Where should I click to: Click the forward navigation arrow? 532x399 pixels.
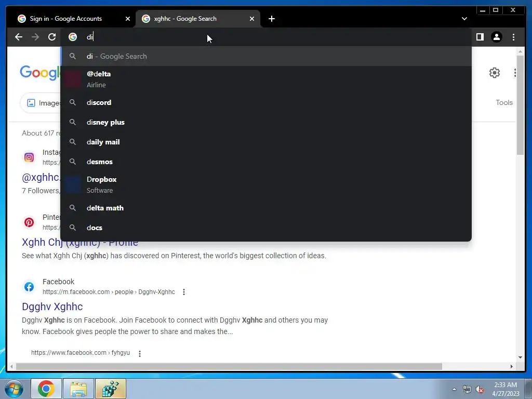35,37
